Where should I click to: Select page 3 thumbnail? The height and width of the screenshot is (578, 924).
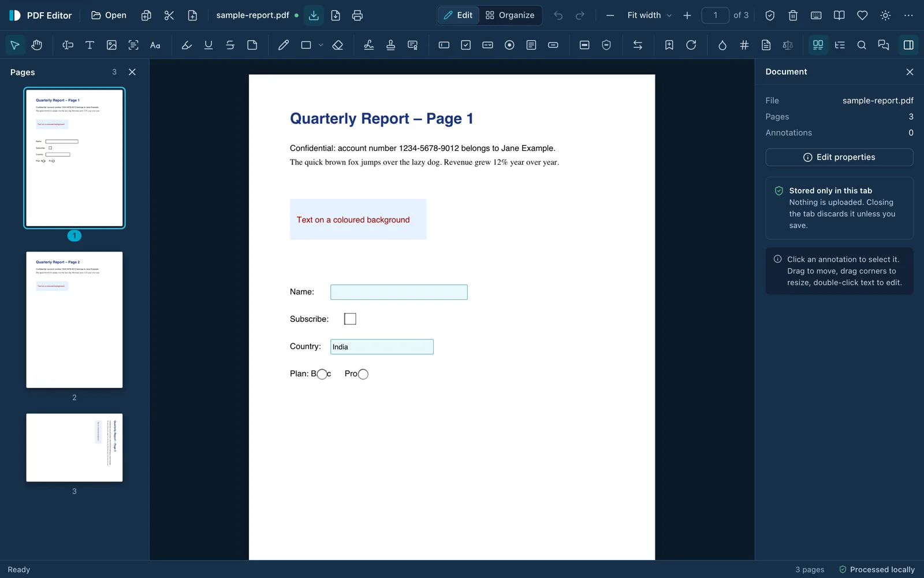point(74,447)
